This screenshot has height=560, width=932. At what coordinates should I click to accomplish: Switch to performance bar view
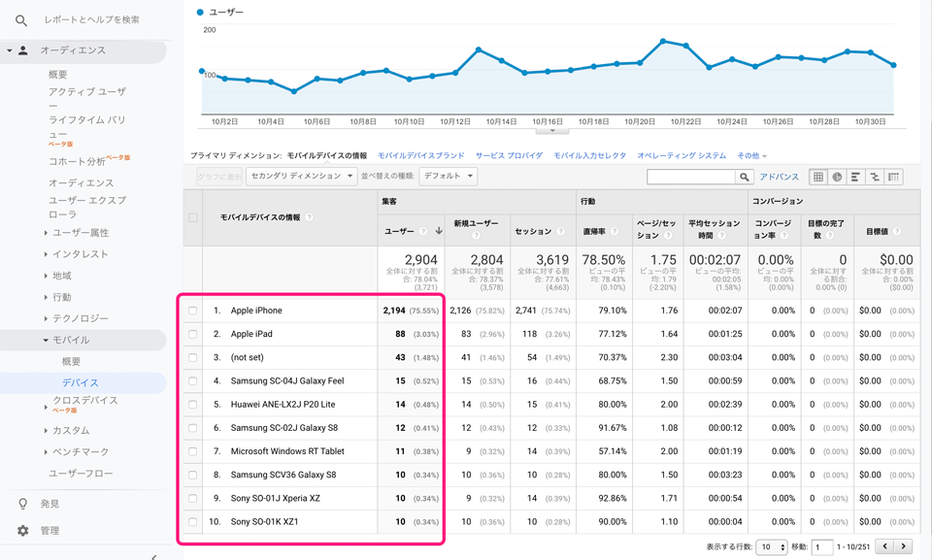click(855, 177)
